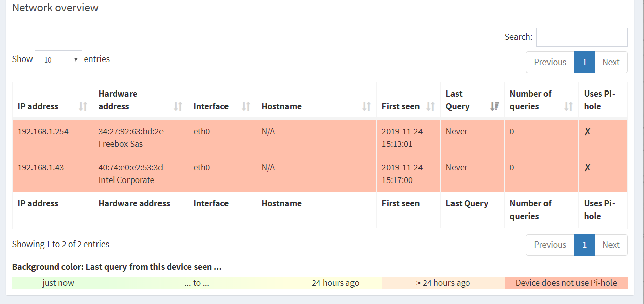Click inside the Search field
644x304 pixels.
click(x=582, y=37)
